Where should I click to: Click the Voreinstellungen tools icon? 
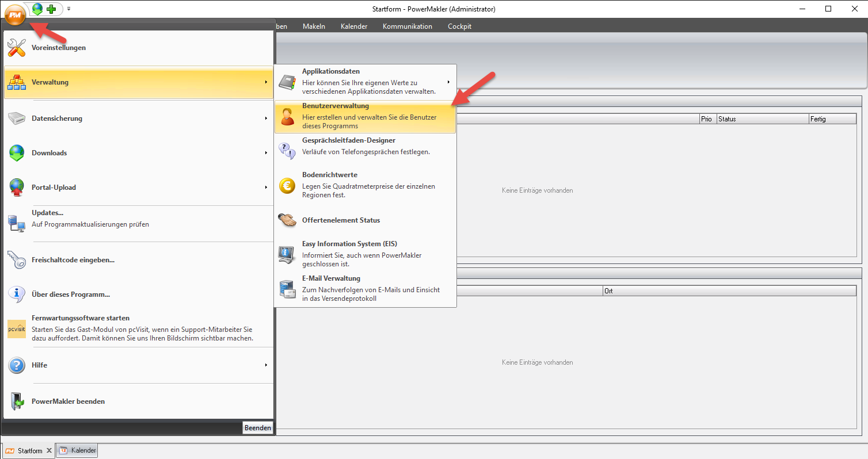[17, 48]
